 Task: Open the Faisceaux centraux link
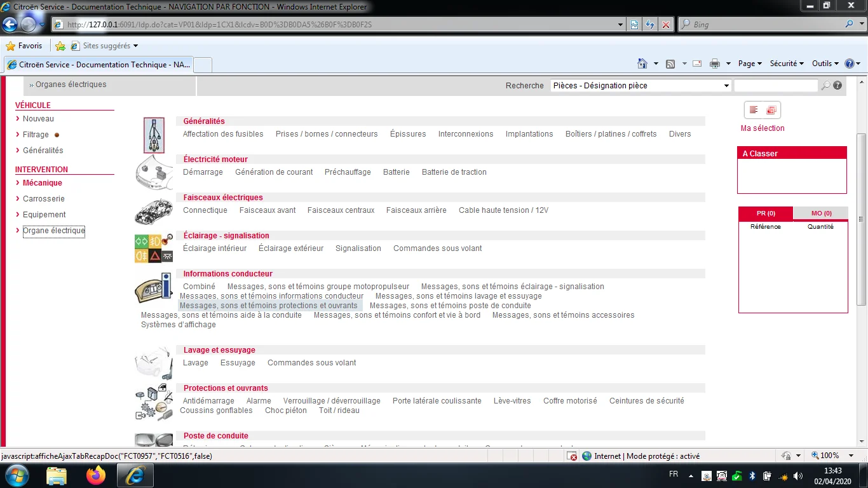coord(341,210)
